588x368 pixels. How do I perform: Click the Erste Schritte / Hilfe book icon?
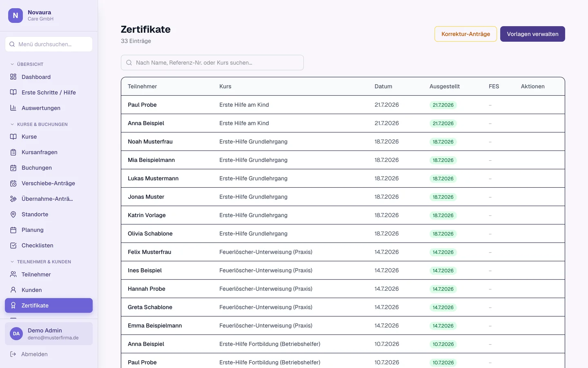(13, 92)
